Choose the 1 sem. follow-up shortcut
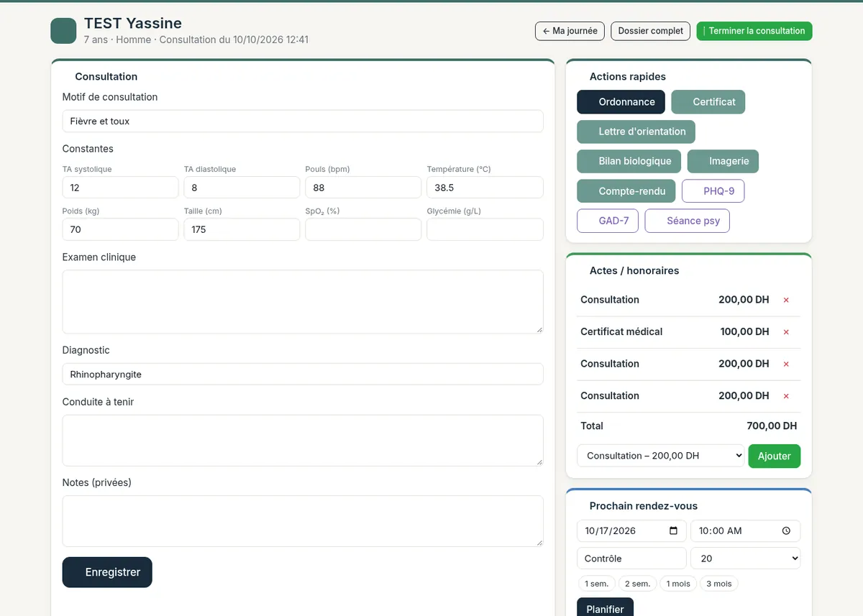This screenshot has height=616, width=863. point(597,584)
